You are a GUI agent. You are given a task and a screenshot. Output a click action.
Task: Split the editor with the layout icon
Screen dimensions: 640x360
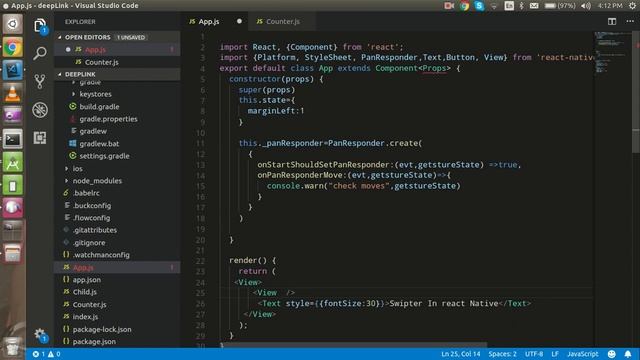tap(611, 22)
